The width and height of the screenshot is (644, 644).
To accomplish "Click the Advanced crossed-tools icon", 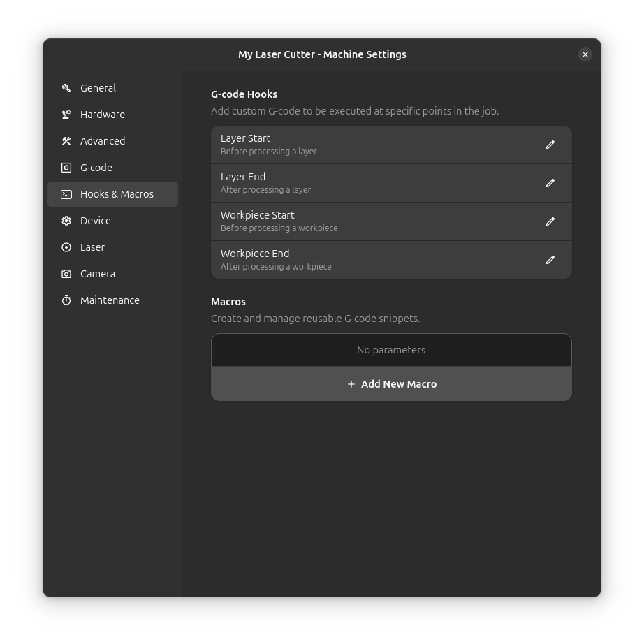I will pos(66,141).
